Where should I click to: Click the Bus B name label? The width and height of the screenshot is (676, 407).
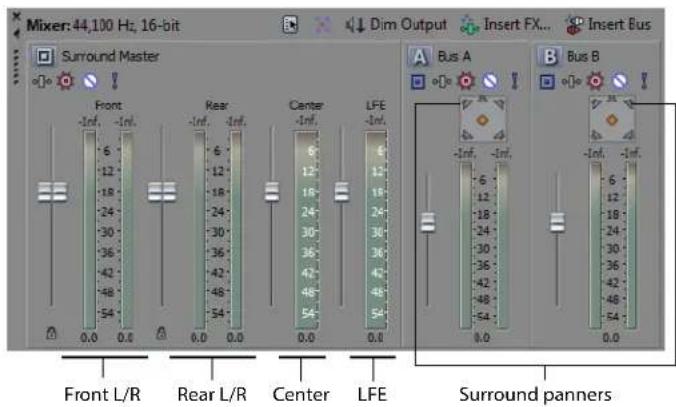(583, 56)
